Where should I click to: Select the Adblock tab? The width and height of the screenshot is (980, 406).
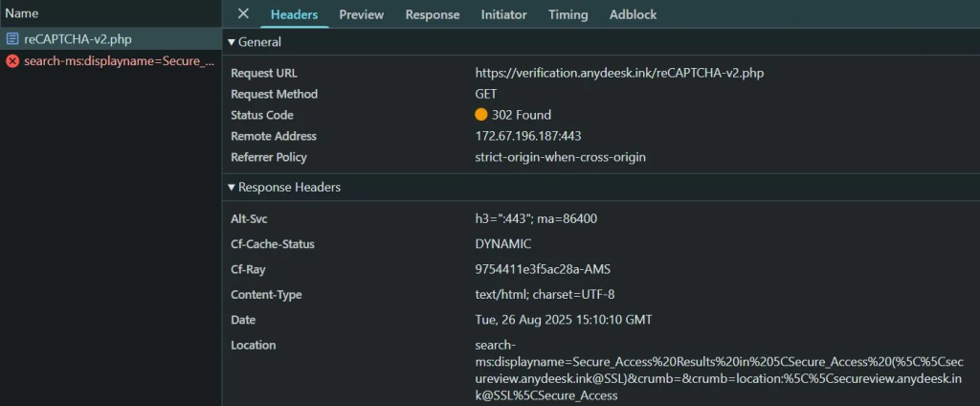pos(633,14)
